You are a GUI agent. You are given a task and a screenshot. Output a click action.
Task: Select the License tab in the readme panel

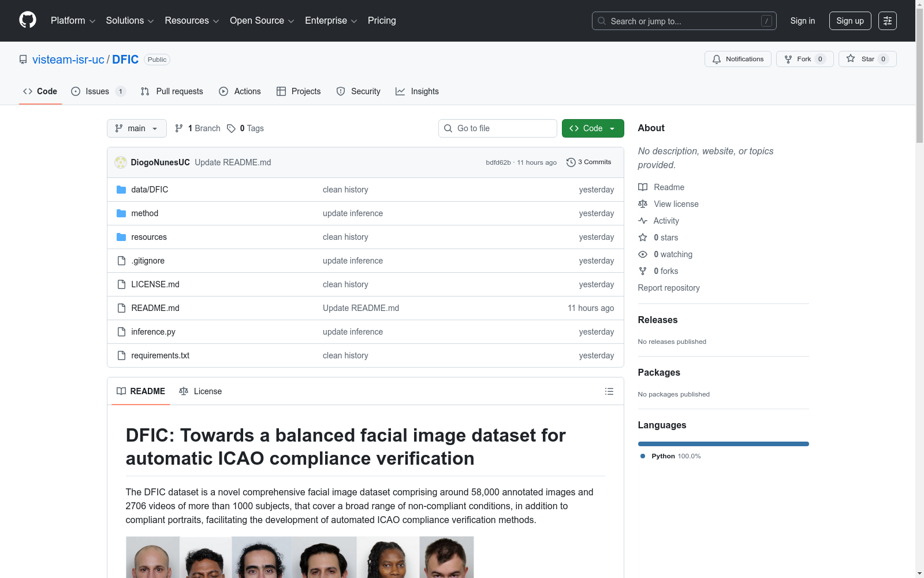[x=200, y=391]
